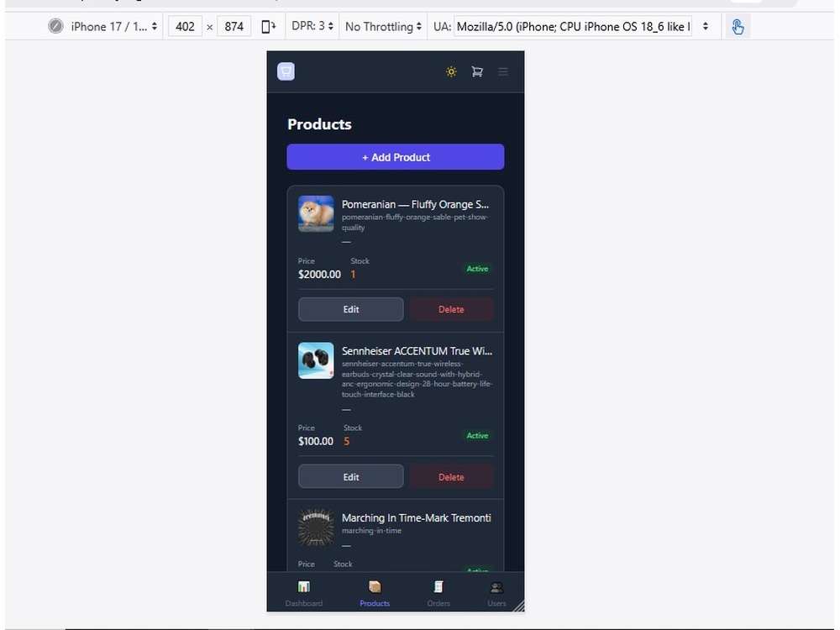The height and width of the screenshot is (630, 840).
Task: Select the Marching In Time-Mark Tremonti title
Action: point(417,518)
